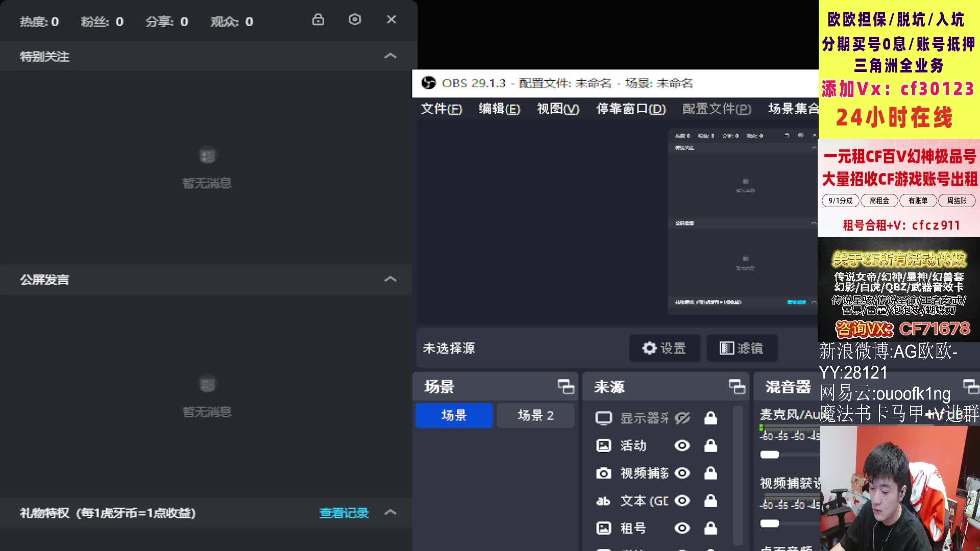The width and height of the screenshot is (980, 551).
Task: Click the sources list vertical scrollbar
Action: 738,475
